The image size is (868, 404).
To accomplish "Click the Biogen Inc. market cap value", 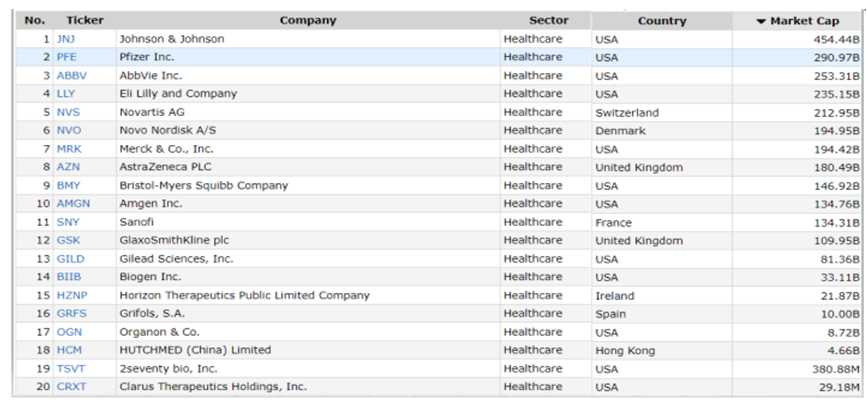I will point(837,277).
